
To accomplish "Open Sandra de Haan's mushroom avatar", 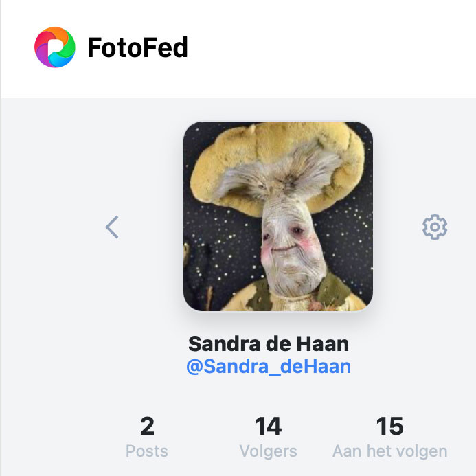I will pos(278,216).
